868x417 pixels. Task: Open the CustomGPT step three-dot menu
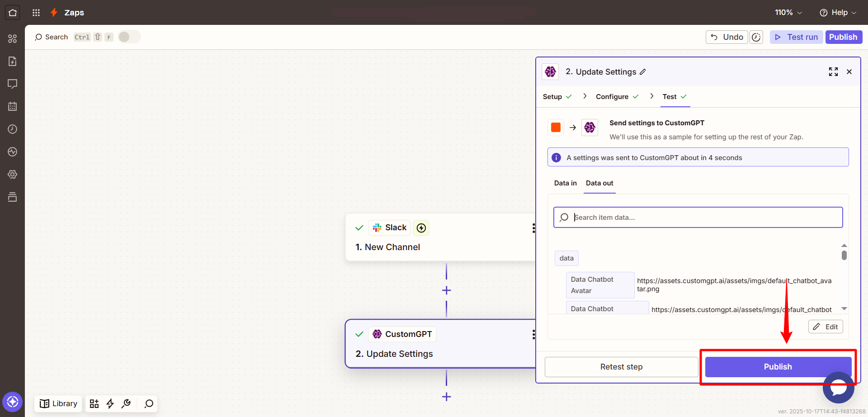[533, 335]
